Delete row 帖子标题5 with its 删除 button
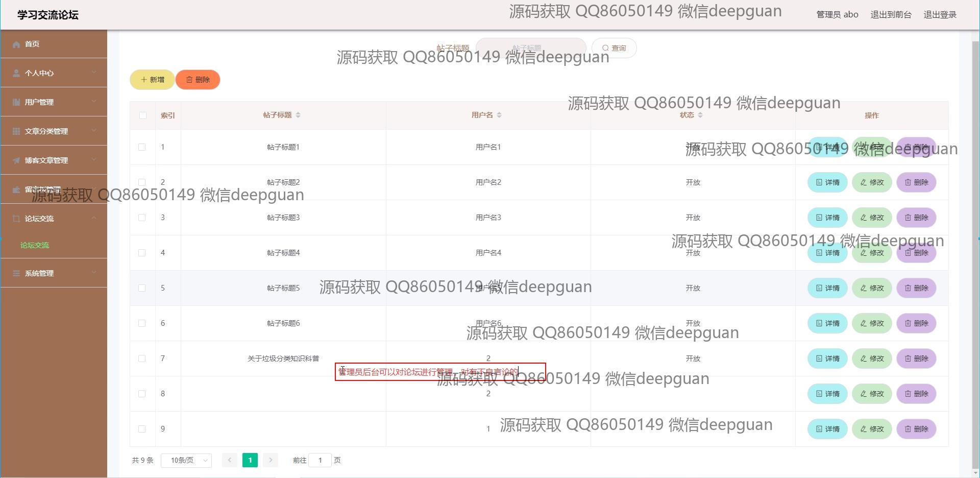The height and width of the screenshot is (478, 980). (916, 288)
